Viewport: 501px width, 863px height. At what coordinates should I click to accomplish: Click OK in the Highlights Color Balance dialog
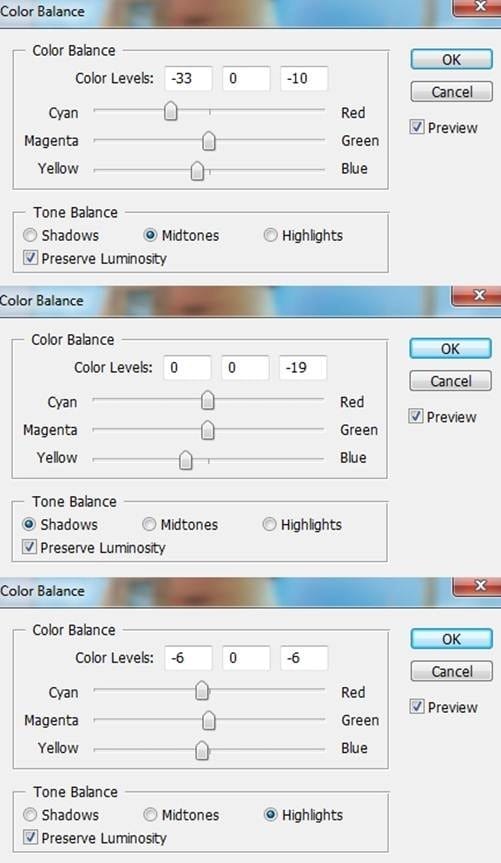point(451,639)
